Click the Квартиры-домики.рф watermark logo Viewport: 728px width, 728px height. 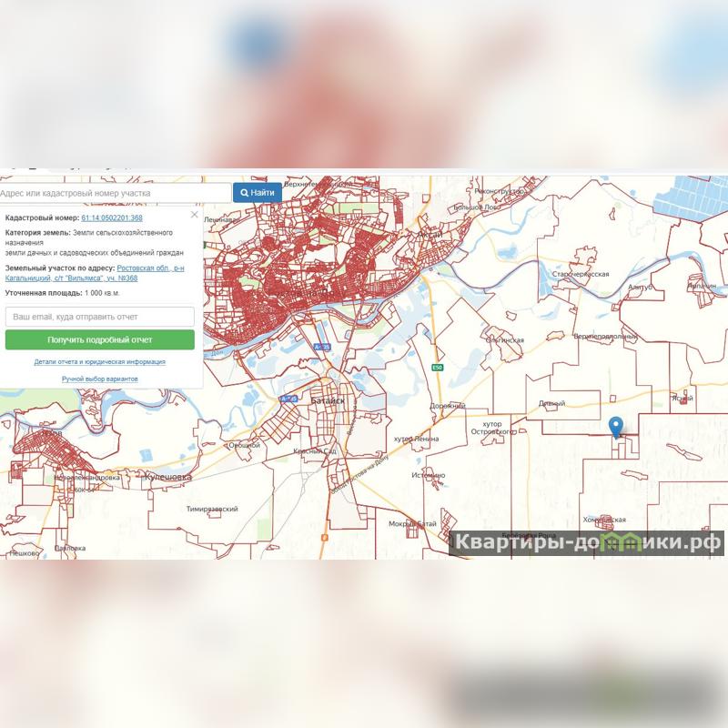point(586,542)
